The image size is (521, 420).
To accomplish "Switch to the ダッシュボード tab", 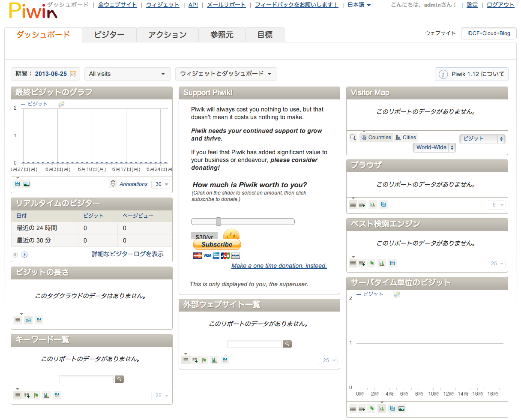I will click(43, 35).
